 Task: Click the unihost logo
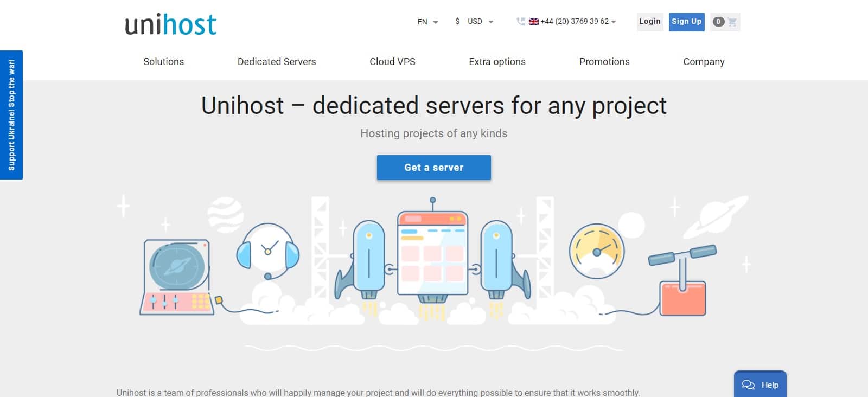(171, 24)
